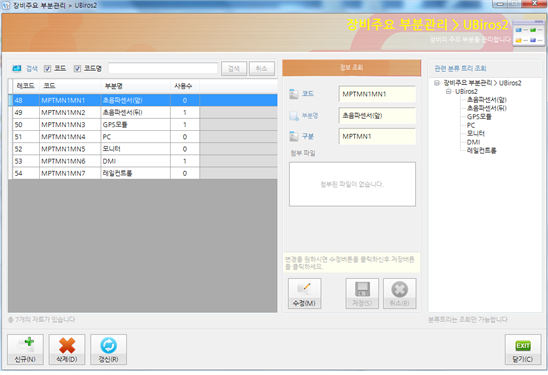548x375 pixels.
Task: Collapse the 장비주요 부분관리 > UBiros2 tree root
Action: point(437,83)
